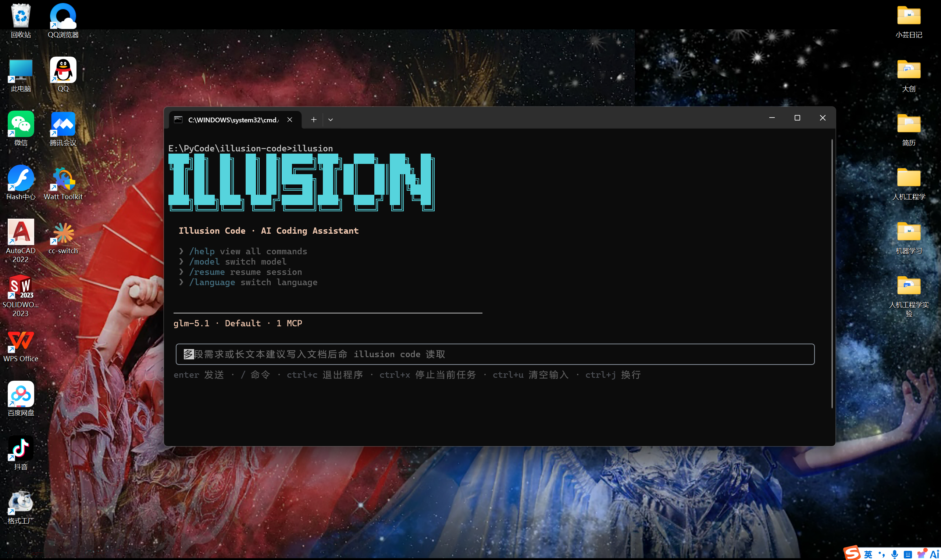Open the 机器学习 folder

tap(909, 237)
